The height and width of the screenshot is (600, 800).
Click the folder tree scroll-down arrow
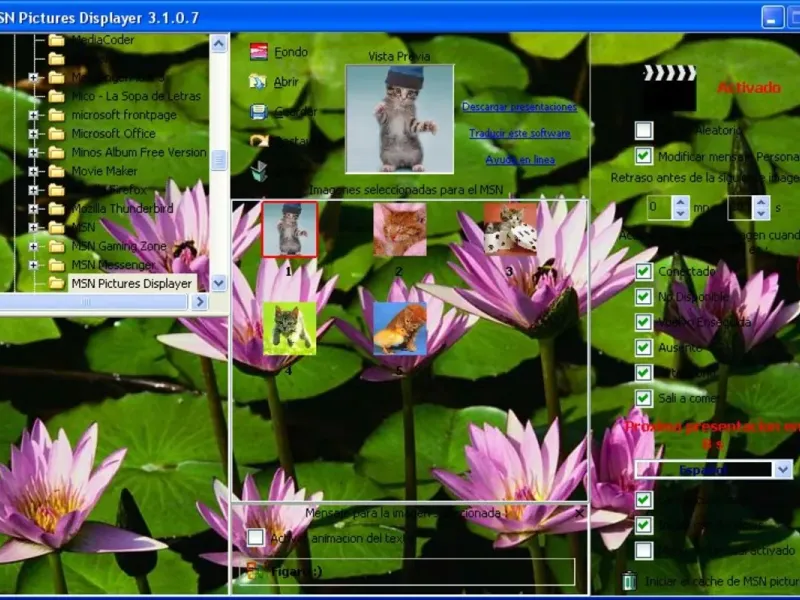point(218,283)
